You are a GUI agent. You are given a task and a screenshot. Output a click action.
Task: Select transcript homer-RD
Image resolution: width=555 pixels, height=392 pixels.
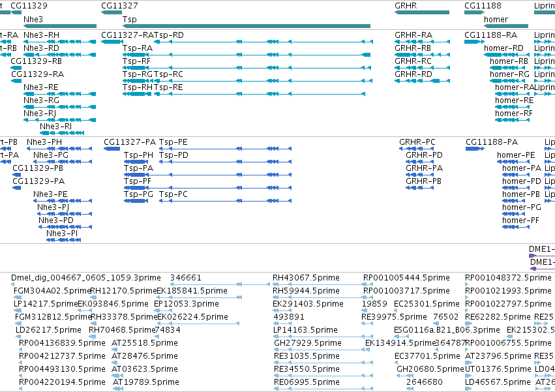(x=507, y=55)
